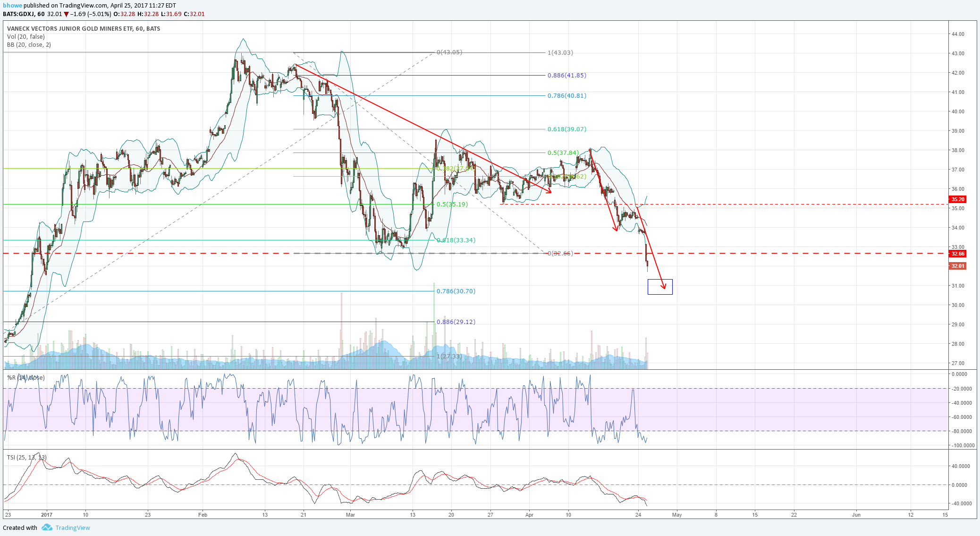
Task: Click the May label on the time axis
Action: click(x=677, y=515)
